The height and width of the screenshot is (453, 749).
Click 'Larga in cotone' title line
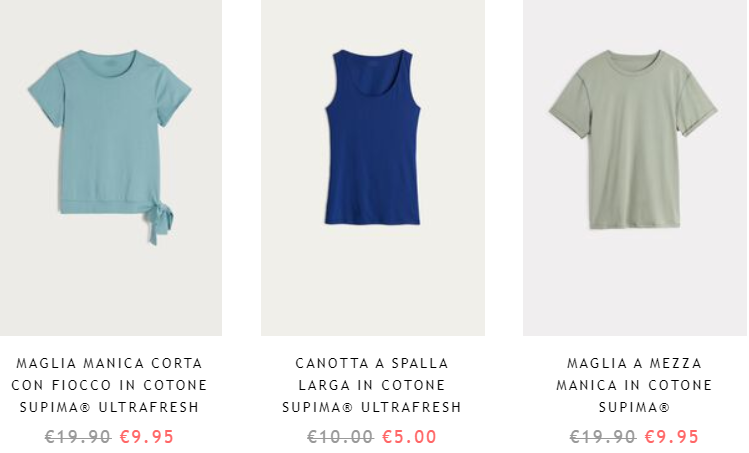[372, 385]
